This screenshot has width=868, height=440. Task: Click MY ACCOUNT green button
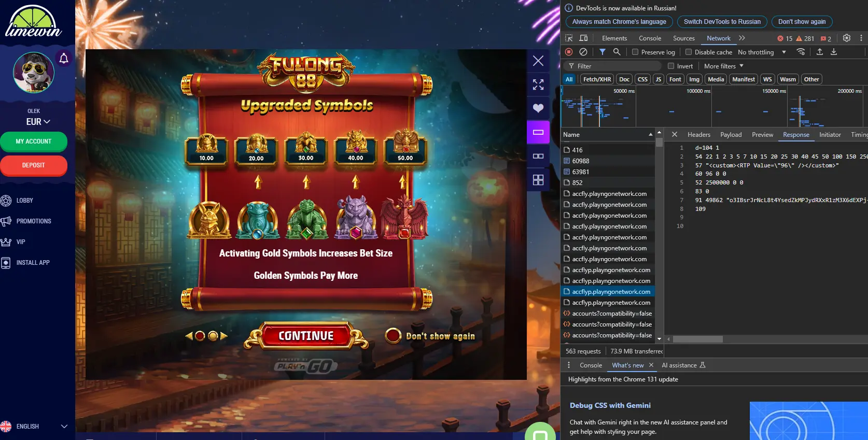pyautogui.click(x=34, y=141)
